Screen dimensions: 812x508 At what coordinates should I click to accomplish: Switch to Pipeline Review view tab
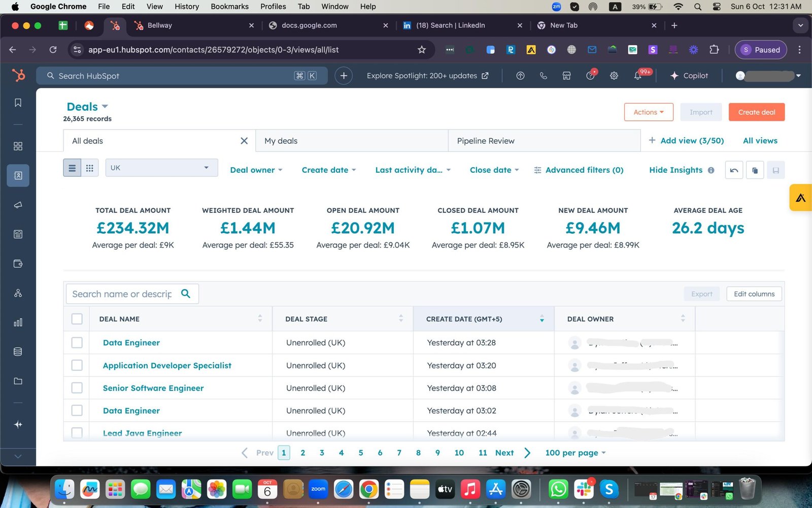544,141
